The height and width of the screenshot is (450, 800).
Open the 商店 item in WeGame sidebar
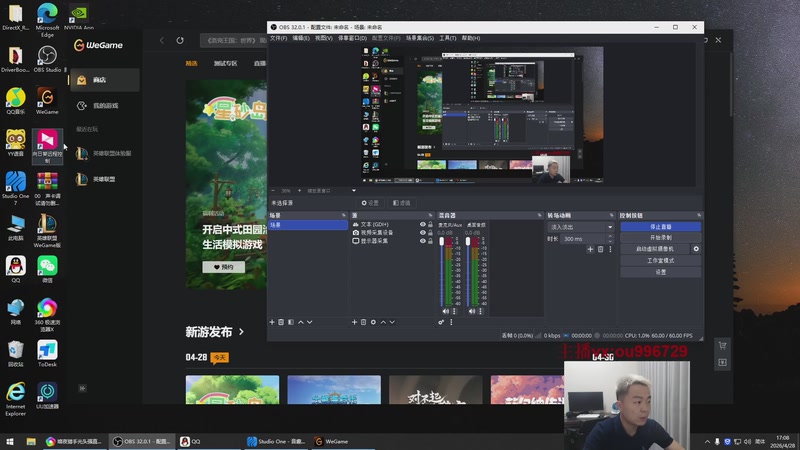pyautogui.click(x=104, y=80)
